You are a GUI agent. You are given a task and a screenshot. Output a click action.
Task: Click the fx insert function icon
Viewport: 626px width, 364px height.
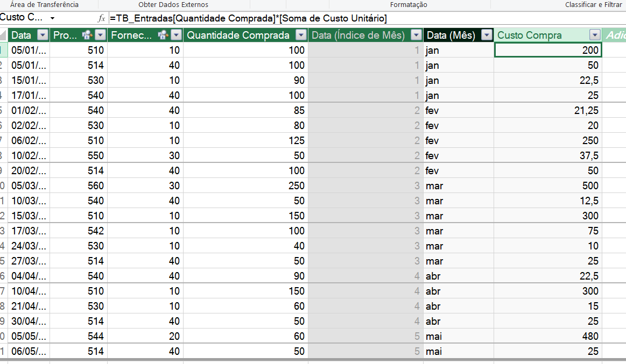click(101, 18)
